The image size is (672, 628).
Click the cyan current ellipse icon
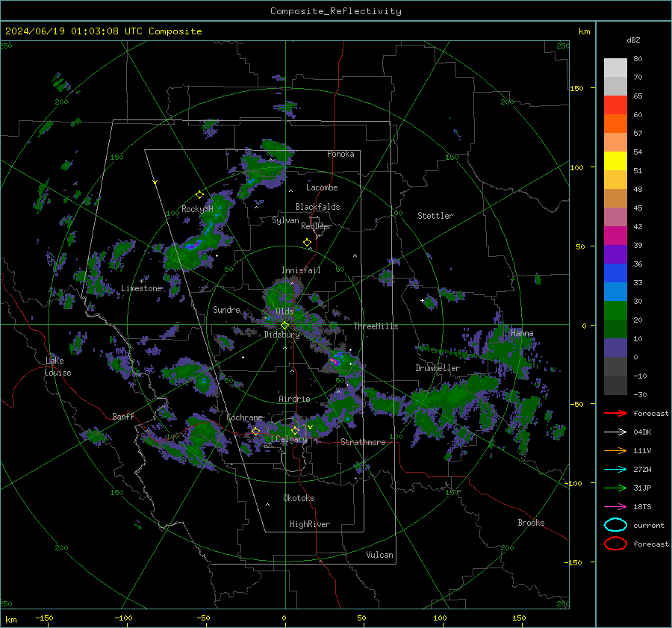[x=615, y=525]
